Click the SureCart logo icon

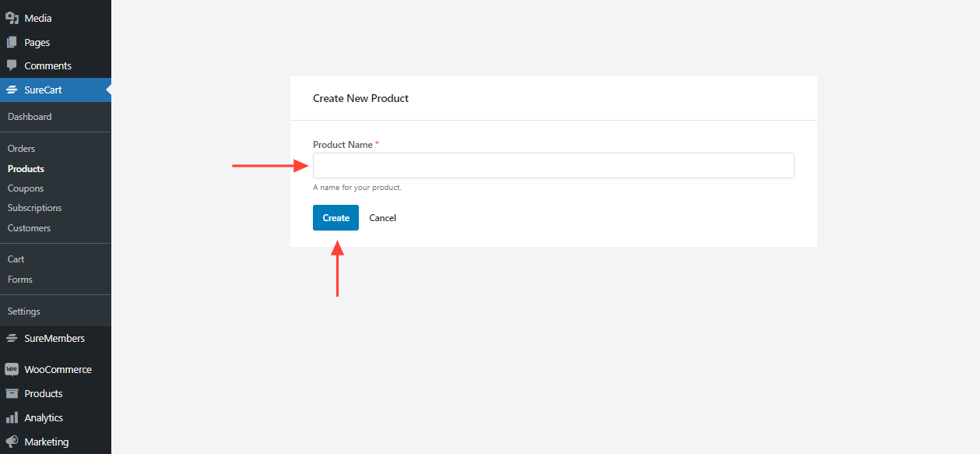click(x=12, y=90)
